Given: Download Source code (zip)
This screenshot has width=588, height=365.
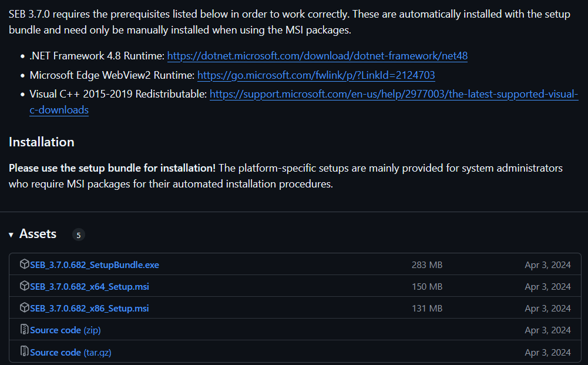Looking at the screenshot, I should (x=65, y=330).
